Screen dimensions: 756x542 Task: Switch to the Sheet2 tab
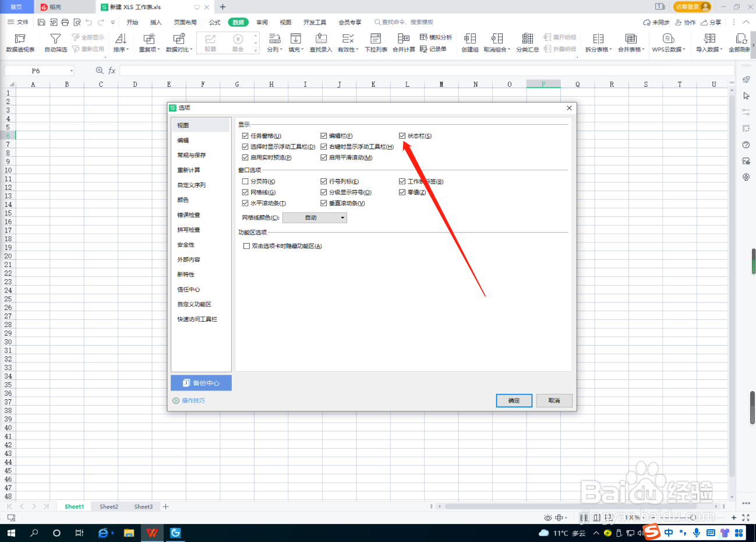click(x=109, y=506)
